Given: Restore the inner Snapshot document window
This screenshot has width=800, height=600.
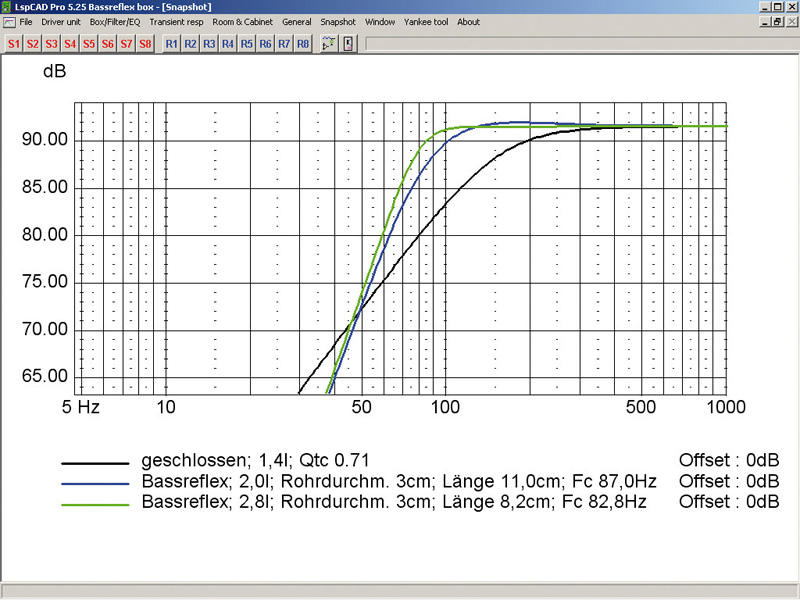Looking at the screenshot, I should click(778, 22).
